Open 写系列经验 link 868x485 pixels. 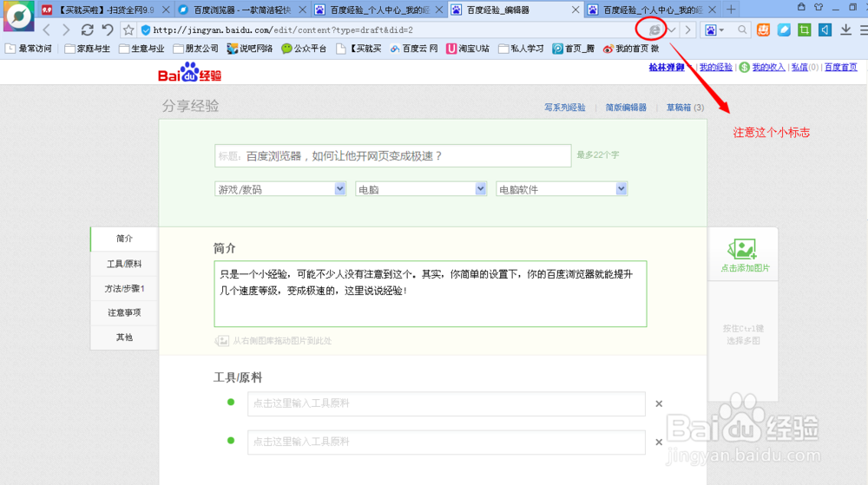pyautogui.click(x=565, y=108)
